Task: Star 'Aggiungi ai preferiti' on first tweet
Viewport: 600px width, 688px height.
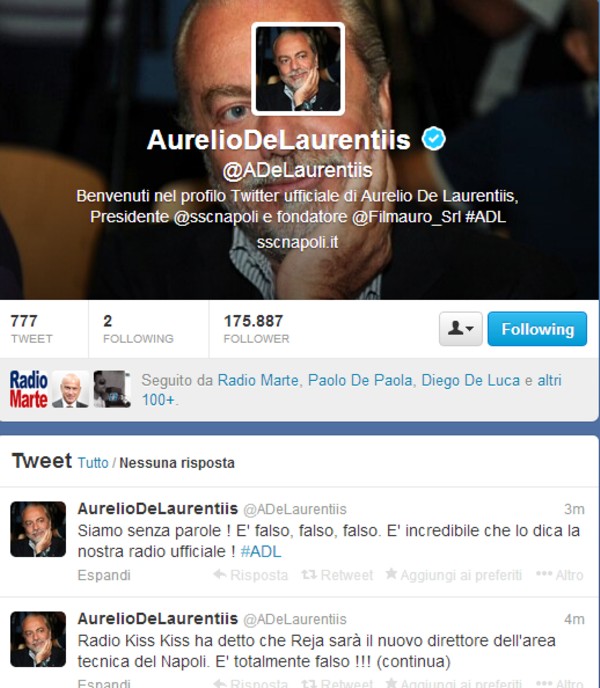Action: [x=453, y=575]
